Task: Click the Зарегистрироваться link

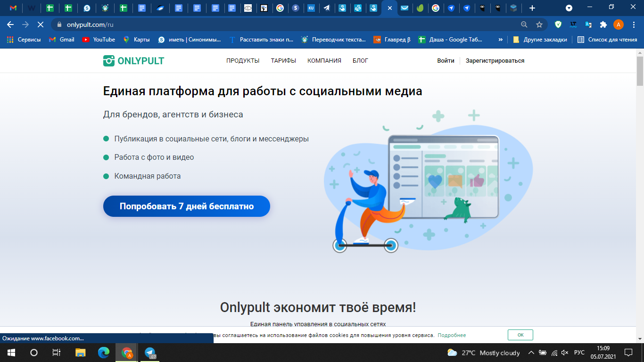Action: 495,61
